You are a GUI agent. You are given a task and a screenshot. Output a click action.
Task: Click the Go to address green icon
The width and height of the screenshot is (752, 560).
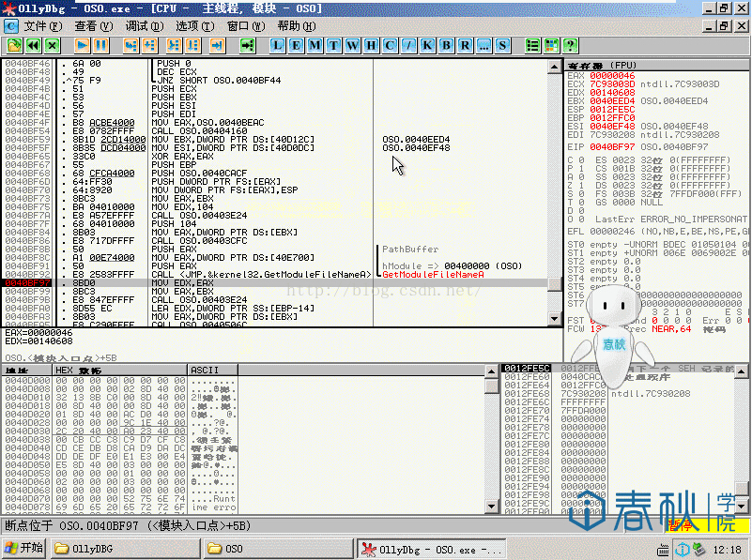pos(248,46)
